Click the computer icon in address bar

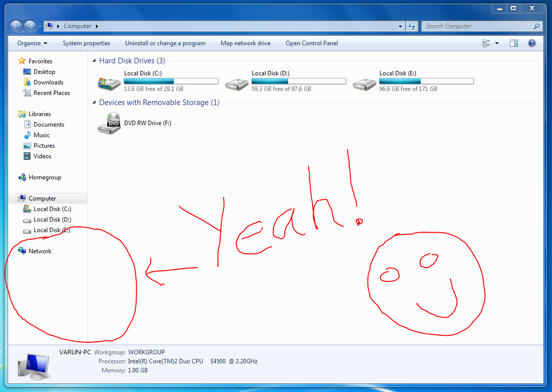pyautogui.click(x=50, y=26)
